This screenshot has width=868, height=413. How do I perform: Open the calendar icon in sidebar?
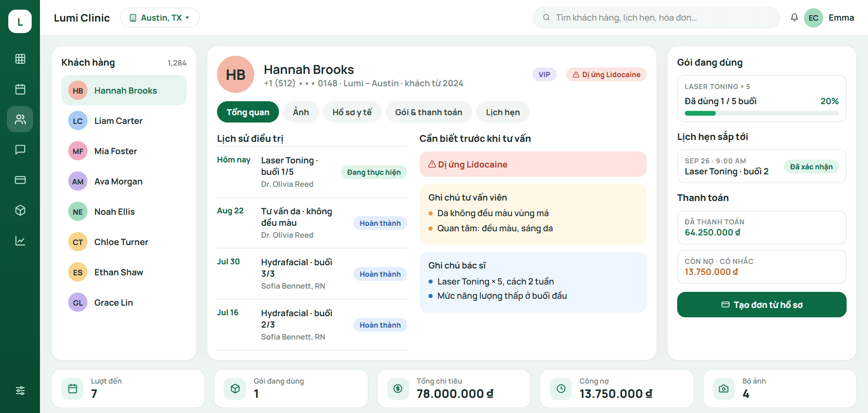[20, 89]
